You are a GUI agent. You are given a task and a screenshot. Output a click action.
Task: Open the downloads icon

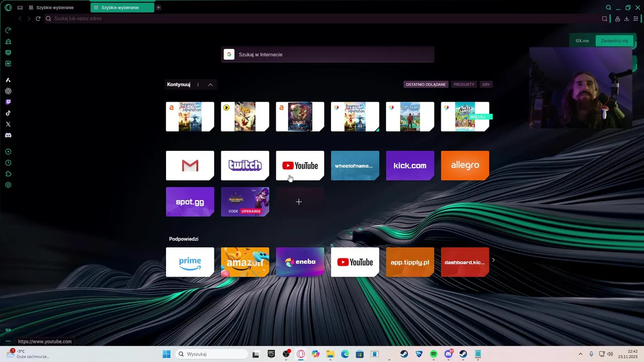(626, 19)
